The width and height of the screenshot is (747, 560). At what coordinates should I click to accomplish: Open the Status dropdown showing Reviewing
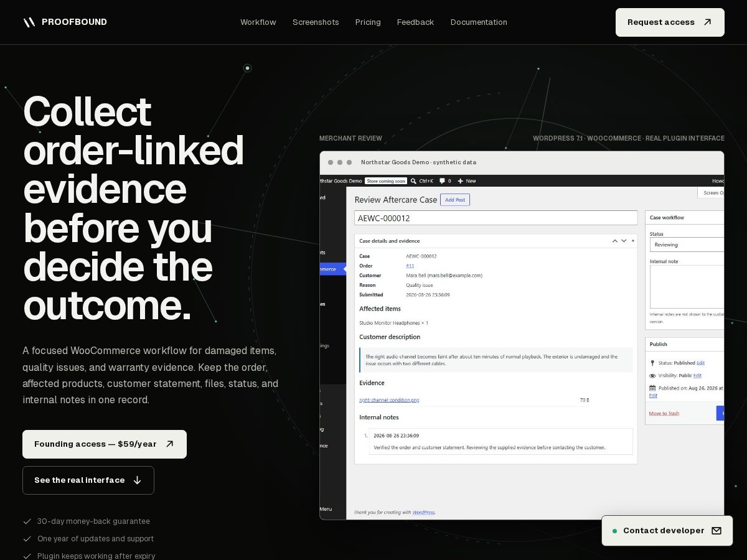pyautogui.click(x=687, y=245)
